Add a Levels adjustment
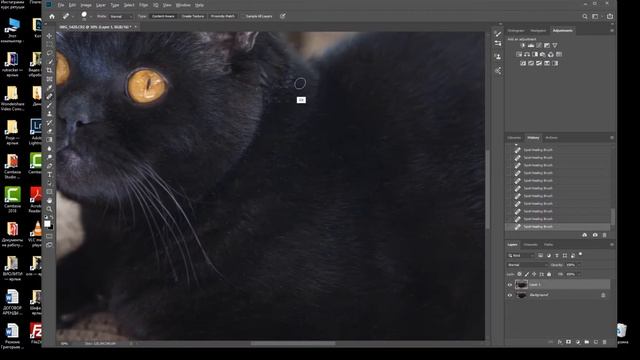 531,45
